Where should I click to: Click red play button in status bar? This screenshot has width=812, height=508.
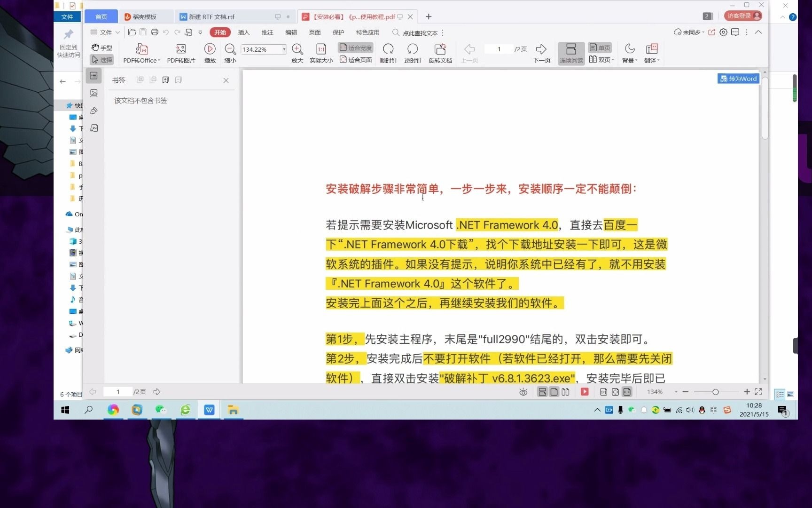585,392
